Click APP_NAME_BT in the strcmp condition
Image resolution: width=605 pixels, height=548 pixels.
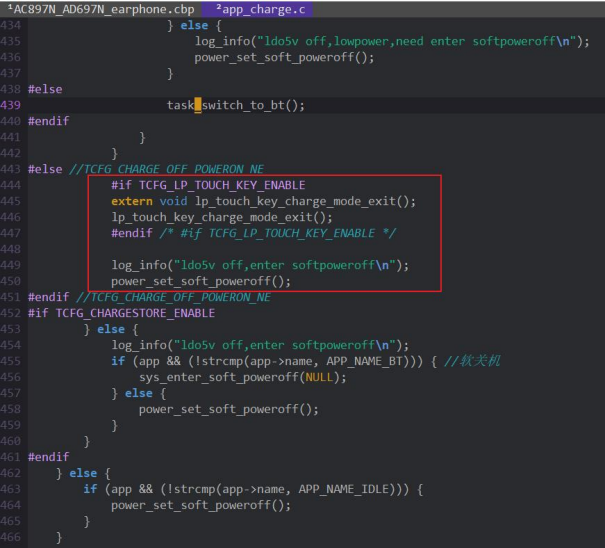click(x=364, y=361)
